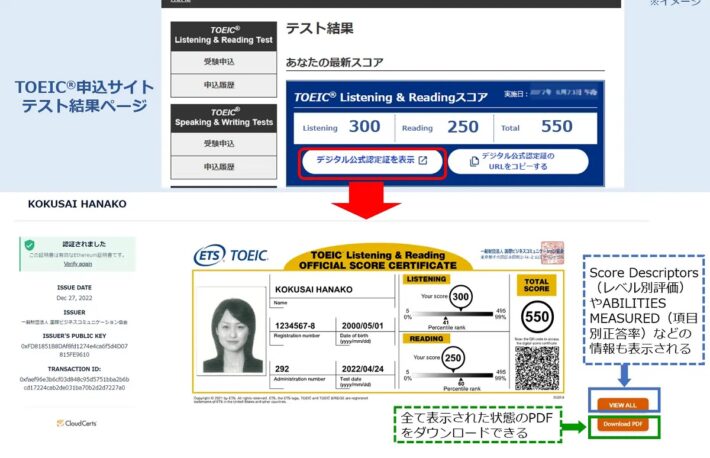Click the circled 300 Listening score on certificate

[461, 297]
